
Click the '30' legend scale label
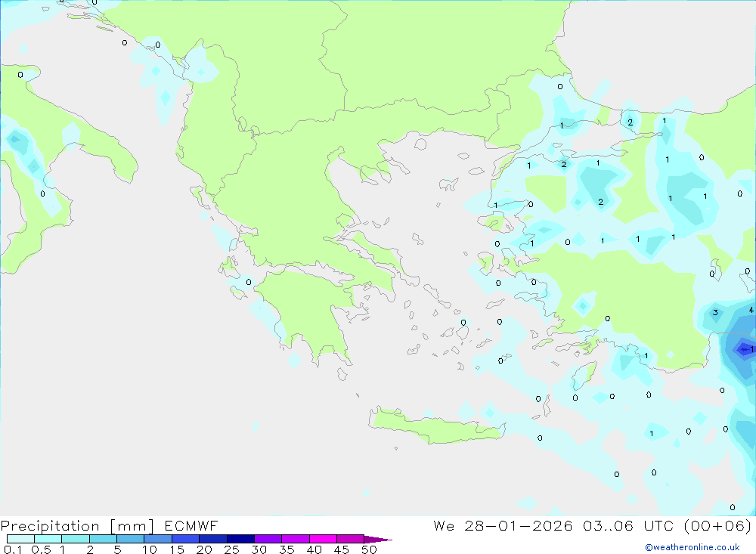click(259, 549)
